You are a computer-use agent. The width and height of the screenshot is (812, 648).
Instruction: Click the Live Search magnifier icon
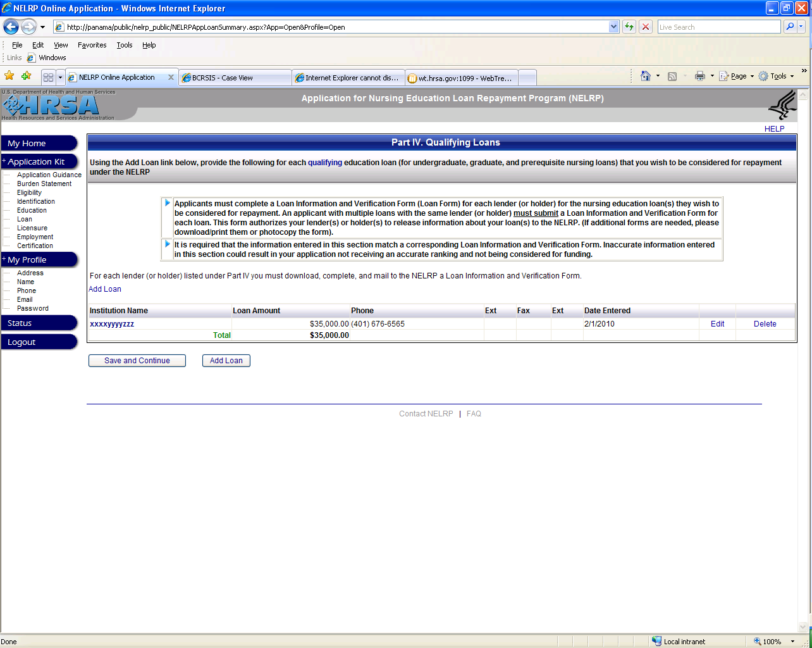tap(790, 27)
